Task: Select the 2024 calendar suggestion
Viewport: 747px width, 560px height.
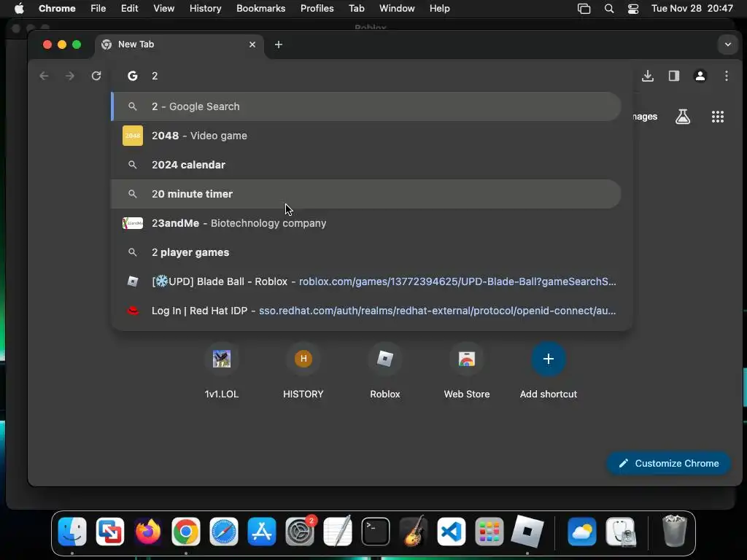Action: [x=366, y=165]
